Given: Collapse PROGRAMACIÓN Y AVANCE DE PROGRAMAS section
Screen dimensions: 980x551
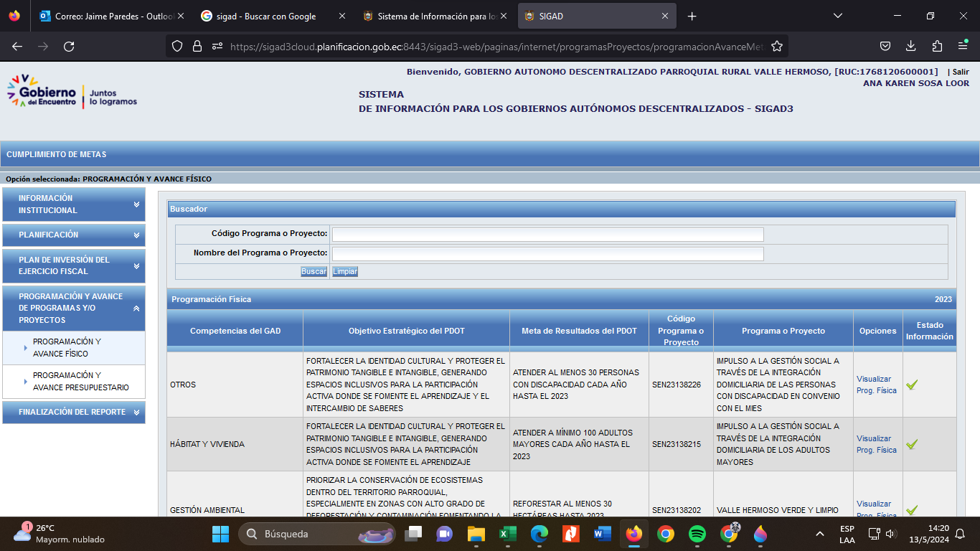Looking at the screenshot, I should [x=73, y=309].
